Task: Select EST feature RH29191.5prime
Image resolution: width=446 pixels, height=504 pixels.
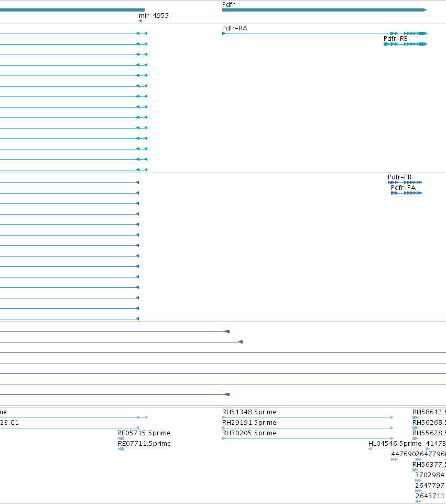Action: tap(249, 422)
